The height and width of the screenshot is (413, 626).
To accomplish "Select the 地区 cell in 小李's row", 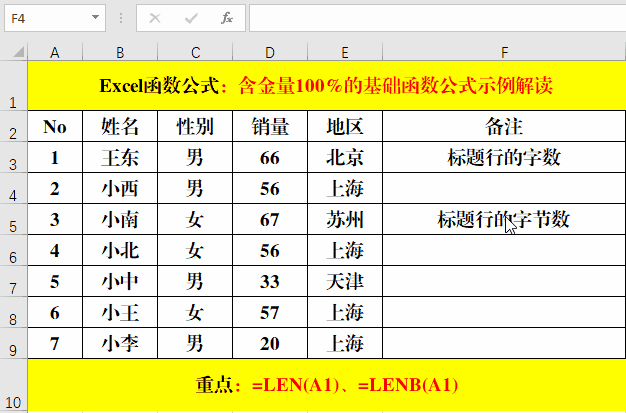I will point(345,343).
